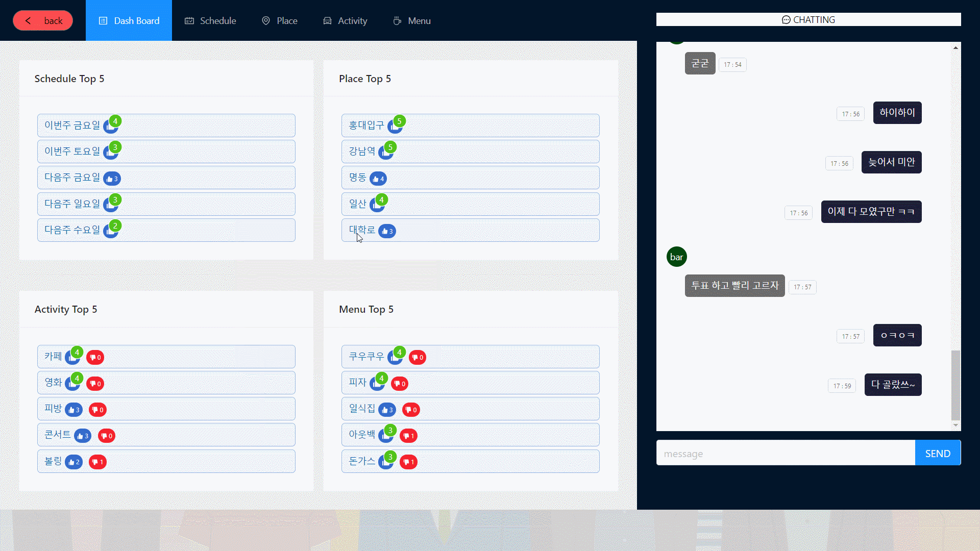
Task: Click the chat scrollbar thumb
Action: [x=955, y=385]
